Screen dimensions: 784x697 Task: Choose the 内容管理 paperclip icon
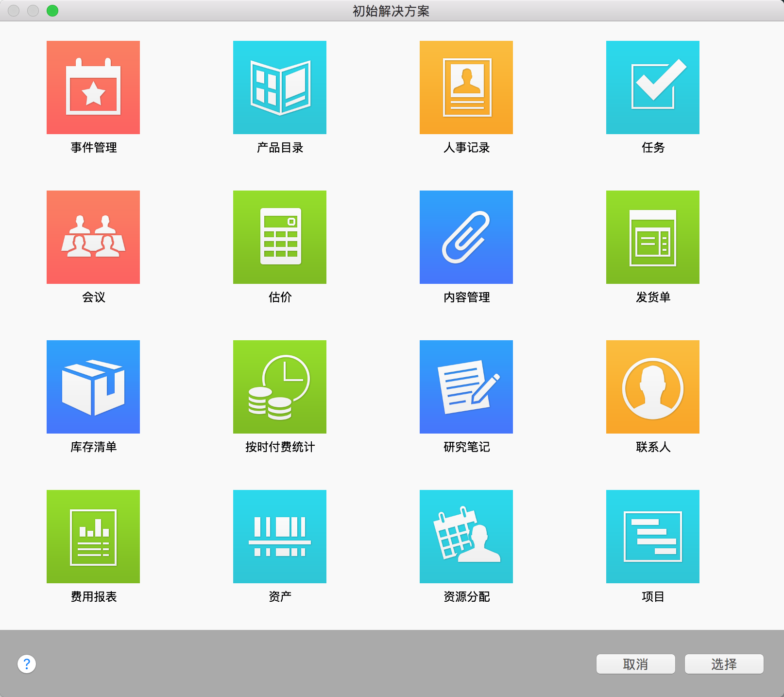tap(466, 237)
